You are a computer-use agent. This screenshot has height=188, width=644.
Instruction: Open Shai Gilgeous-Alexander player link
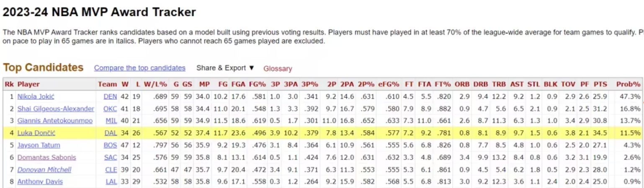coord(56,109)
